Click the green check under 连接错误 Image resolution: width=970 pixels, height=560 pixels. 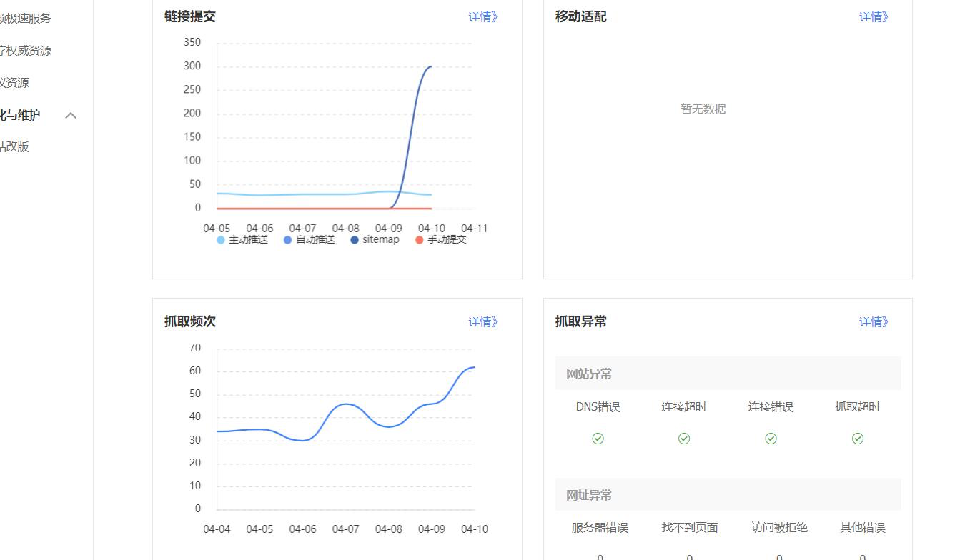(x=771, y=439)
